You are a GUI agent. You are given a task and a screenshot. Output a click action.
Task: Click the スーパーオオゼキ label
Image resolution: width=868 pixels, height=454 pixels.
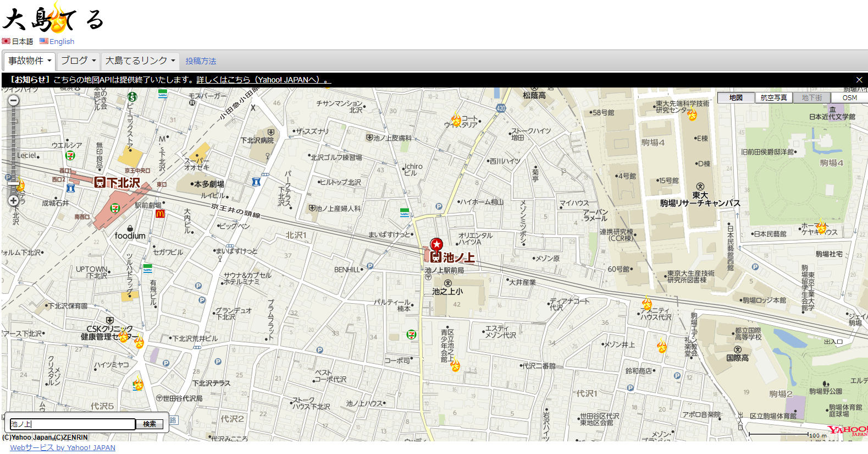click(x=197, y=163)
